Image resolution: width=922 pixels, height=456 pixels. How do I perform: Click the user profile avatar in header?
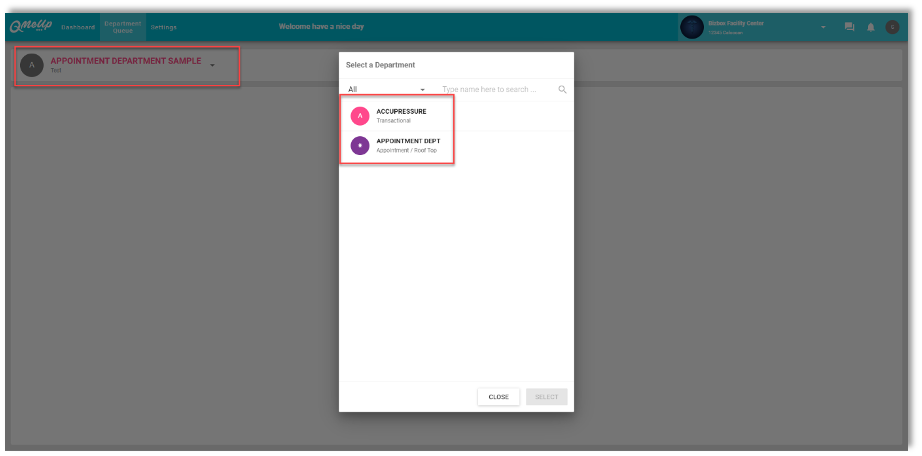coord(892,27)
